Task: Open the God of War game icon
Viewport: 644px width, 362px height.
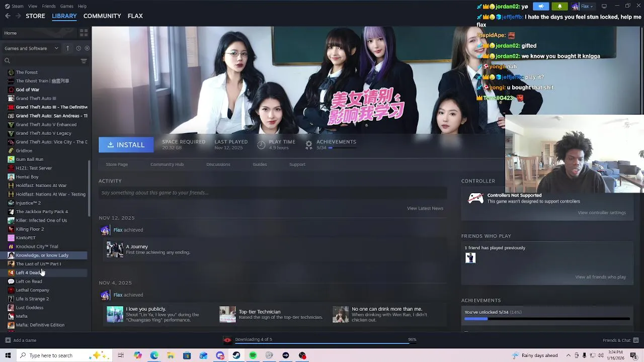Action: pos(11,89)
